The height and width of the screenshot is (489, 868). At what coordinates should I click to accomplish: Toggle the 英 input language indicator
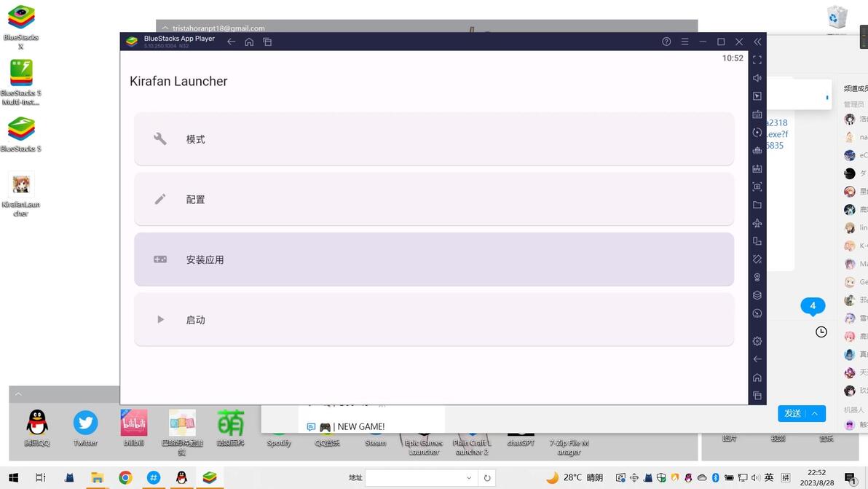pos(769,477)
